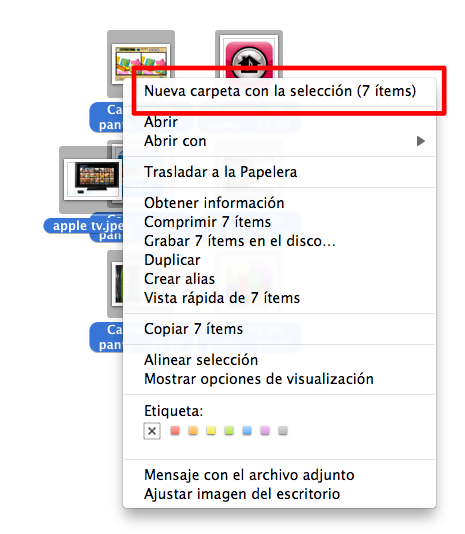Apply the orange label color
This screenshot has height=534, width=465.
click(x=193, y=430)
